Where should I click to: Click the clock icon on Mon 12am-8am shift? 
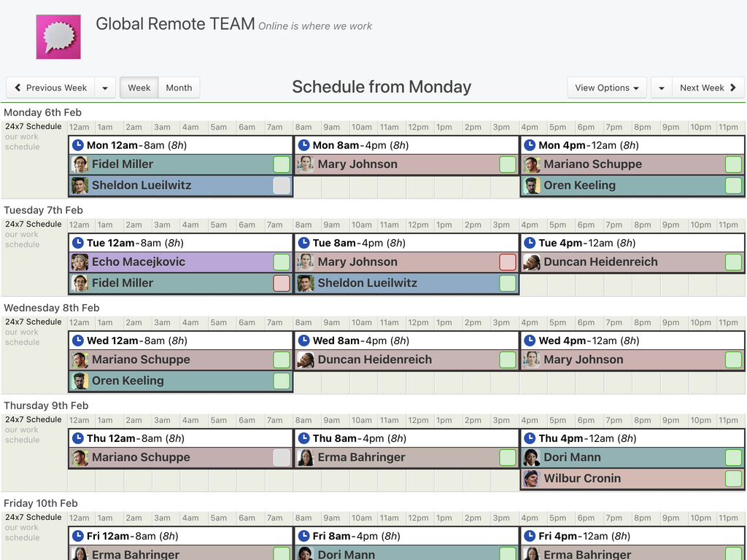(x=78, y=144)
